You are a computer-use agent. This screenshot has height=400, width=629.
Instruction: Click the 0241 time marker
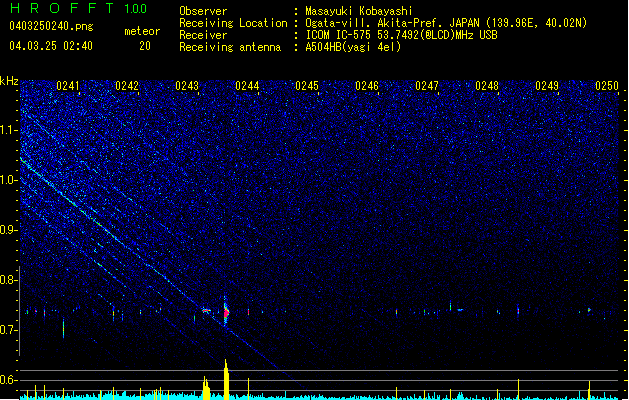[67, 86]
